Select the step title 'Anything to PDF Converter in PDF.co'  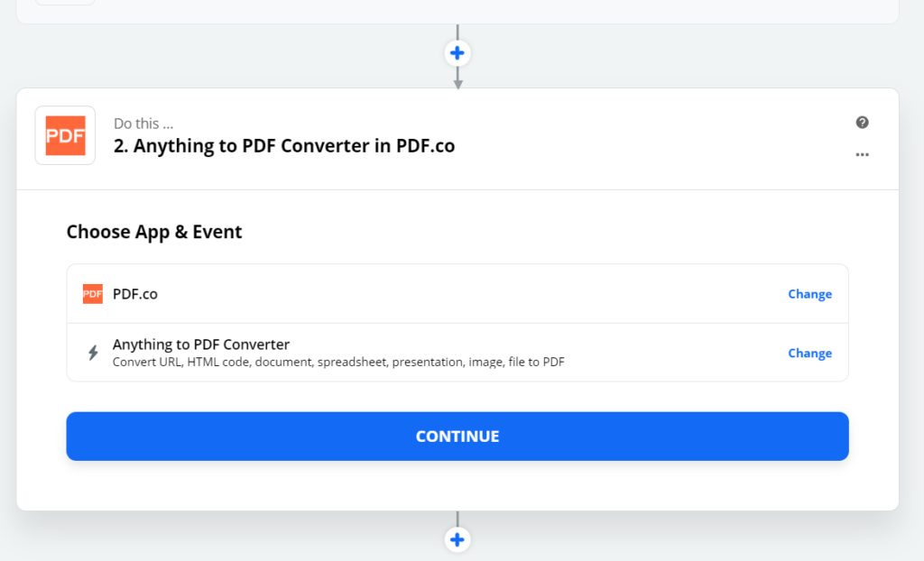coord(284,145)
